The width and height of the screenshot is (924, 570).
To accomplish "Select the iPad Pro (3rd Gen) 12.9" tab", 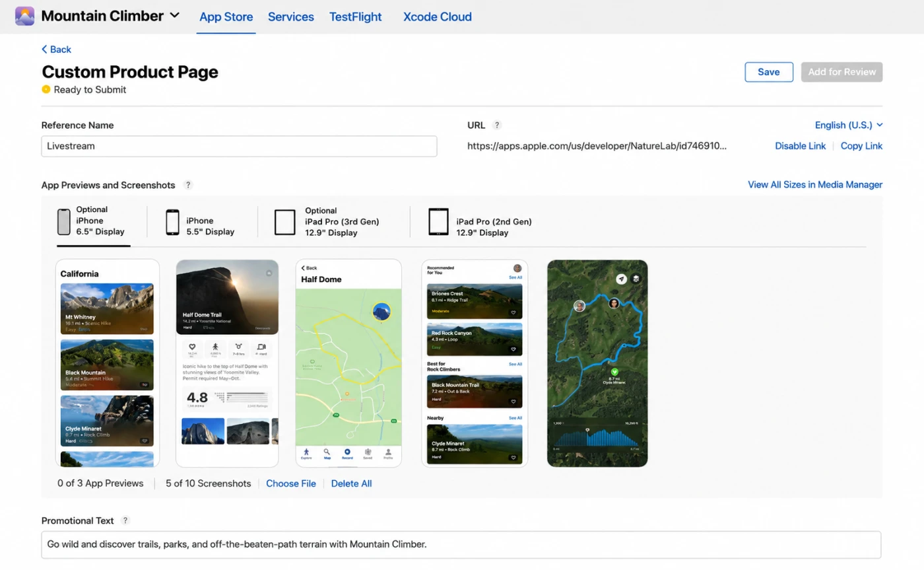I will coord(327,221).
